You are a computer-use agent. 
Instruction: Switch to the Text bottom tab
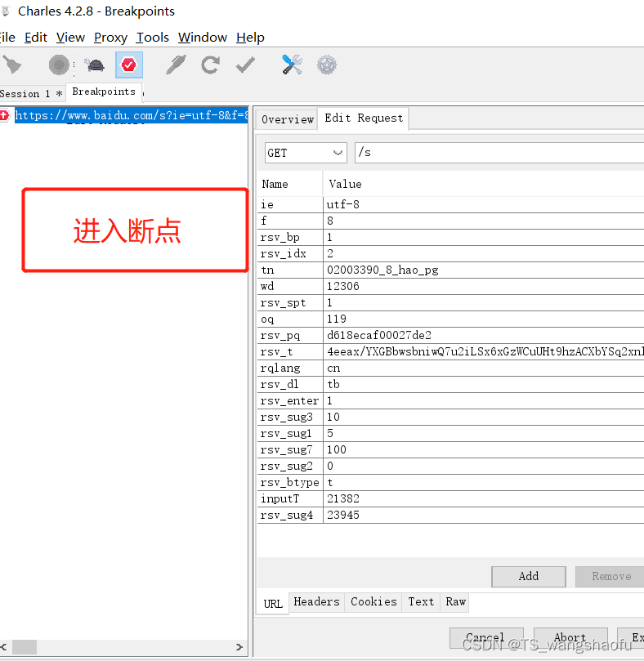click(421, 602)
